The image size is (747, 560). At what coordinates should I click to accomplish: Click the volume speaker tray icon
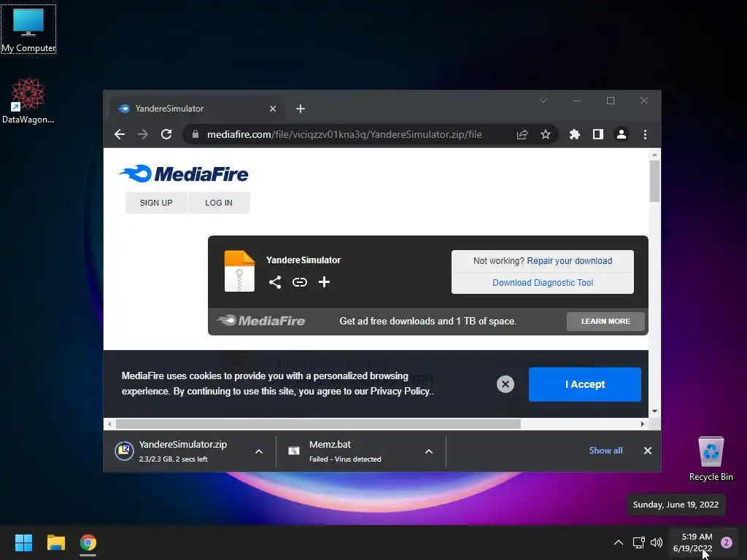coord(657,542)
